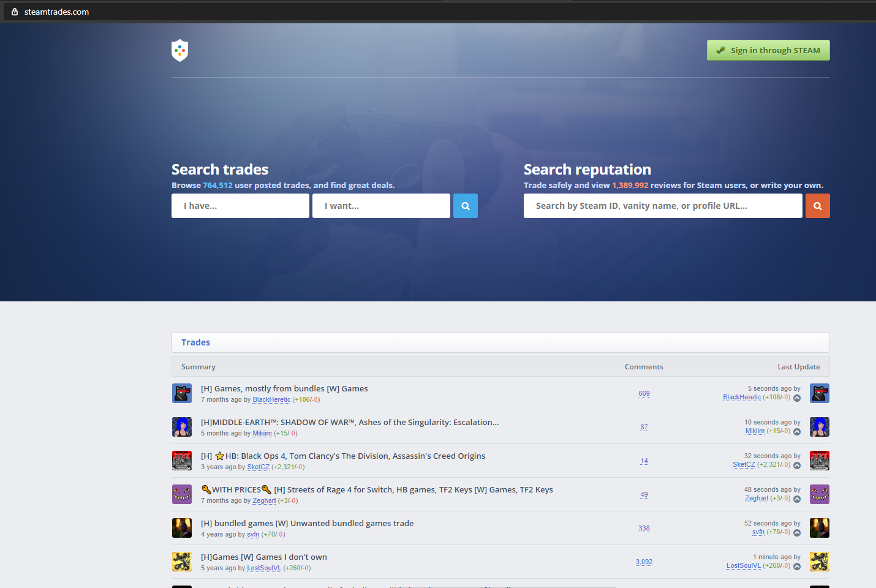Click BlackHeretic link in Last Update column
Image resolution: width=876 pixels, height=588 pixels.
click(x=742, y=397)
